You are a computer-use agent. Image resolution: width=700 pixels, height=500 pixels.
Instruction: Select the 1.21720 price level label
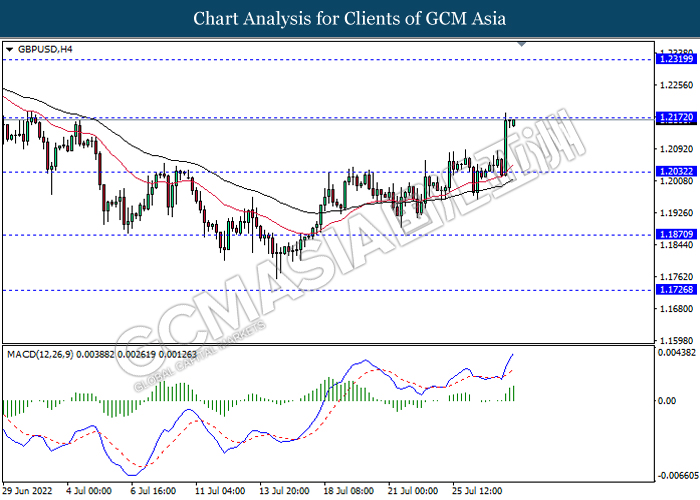676,117
